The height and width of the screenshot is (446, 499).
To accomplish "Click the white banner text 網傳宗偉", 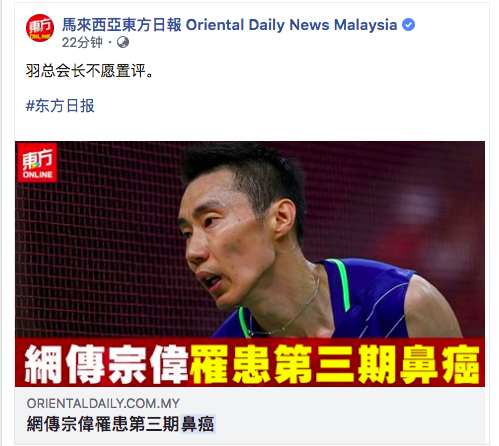I will (x=106, y=363).
